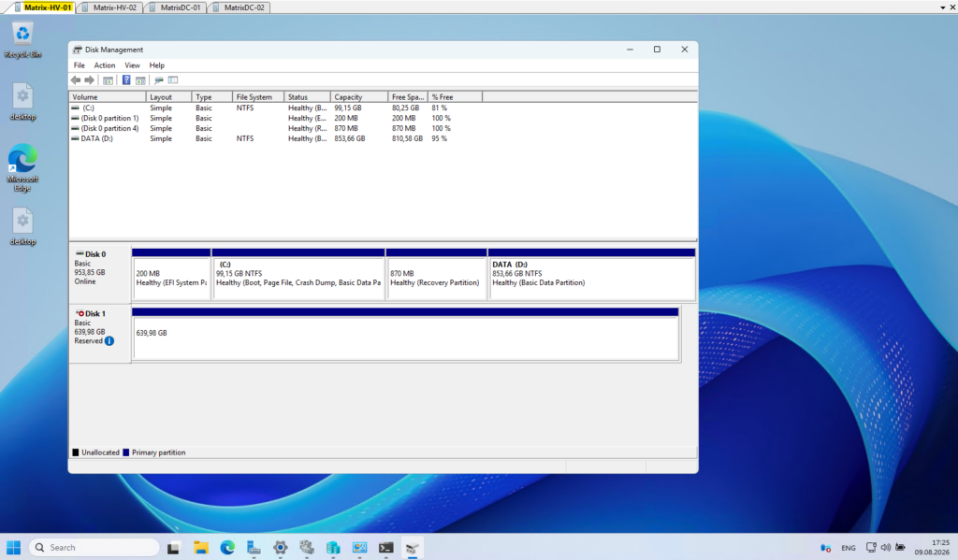
Task: Sort by the % Free column header
Action: 456,97
